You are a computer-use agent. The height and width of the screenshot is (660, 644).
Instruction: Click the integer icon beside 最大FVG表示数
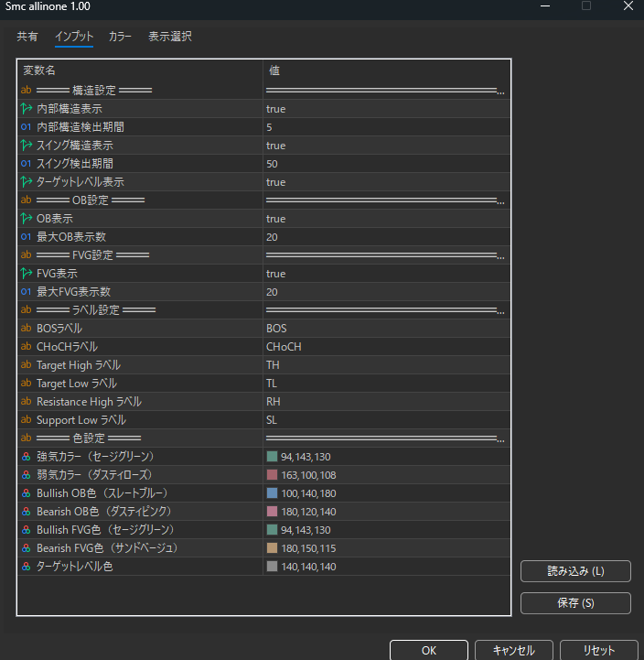pos(27,291)
